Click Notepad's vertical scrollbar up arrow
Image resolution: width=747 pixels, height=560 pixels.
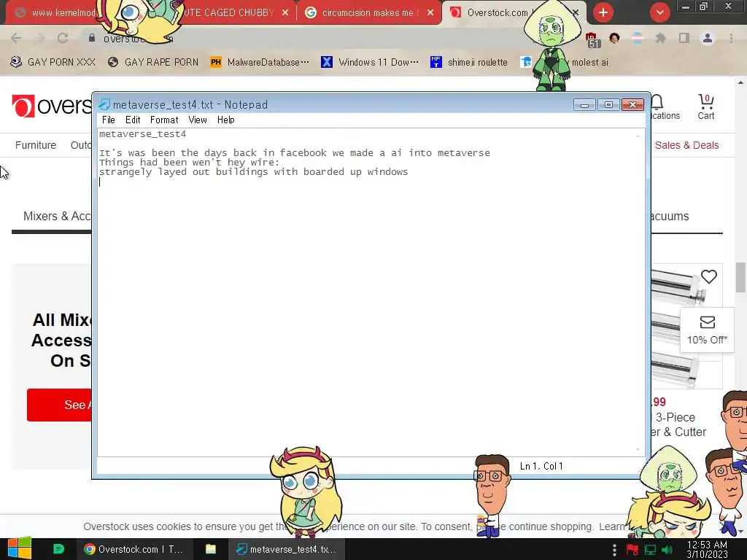point(638,136)
